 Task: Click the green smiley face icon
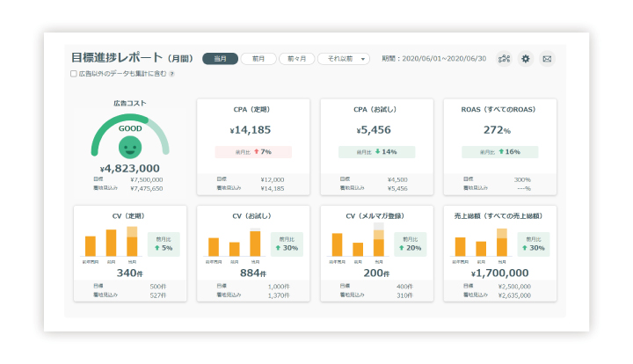pos(130,146)
